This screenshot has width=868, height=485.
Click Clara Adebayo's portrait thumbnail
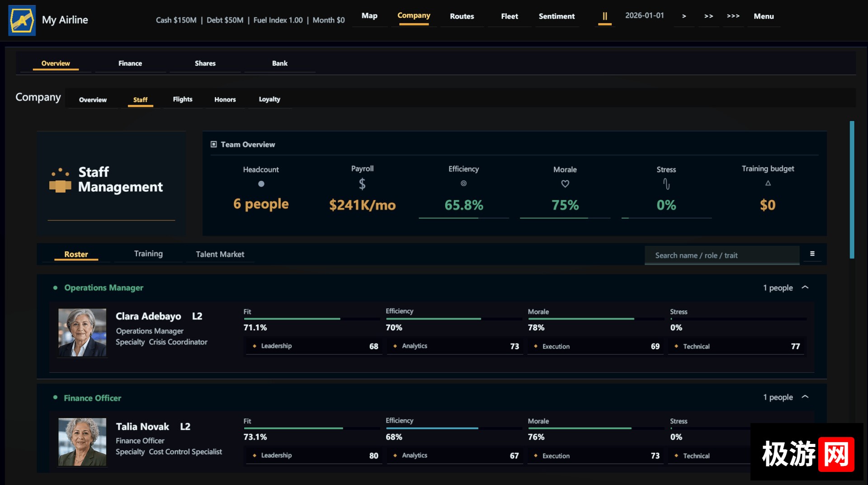(x=82, y=333)
